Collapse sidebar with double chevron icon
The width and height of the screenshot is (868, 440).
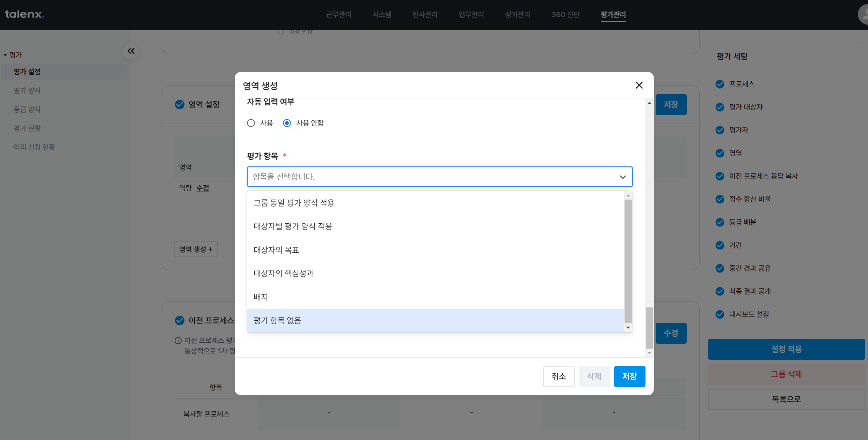(x=131, y=51)
